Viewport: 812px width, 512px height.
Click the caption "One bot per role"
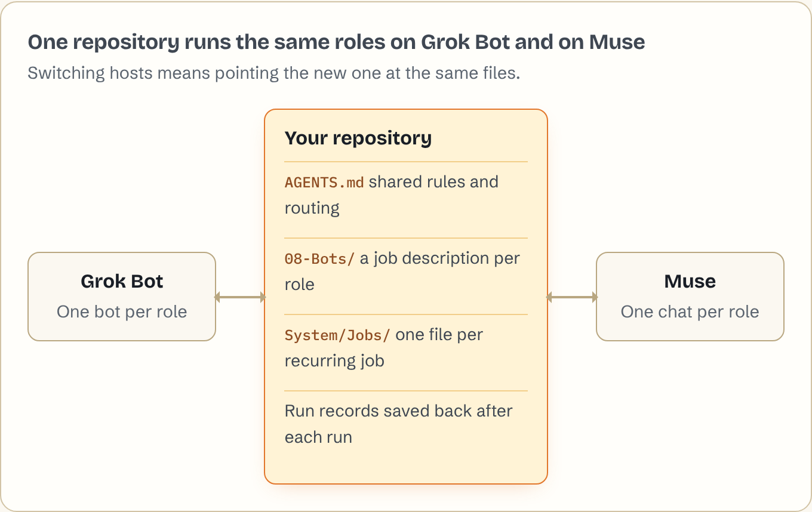tap(122, 311)
